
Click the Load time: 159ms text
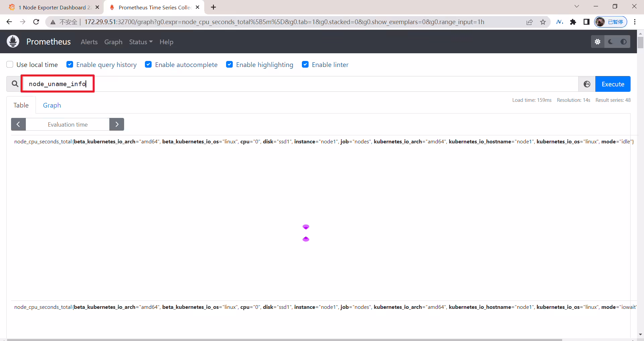[x=532, y=100]
